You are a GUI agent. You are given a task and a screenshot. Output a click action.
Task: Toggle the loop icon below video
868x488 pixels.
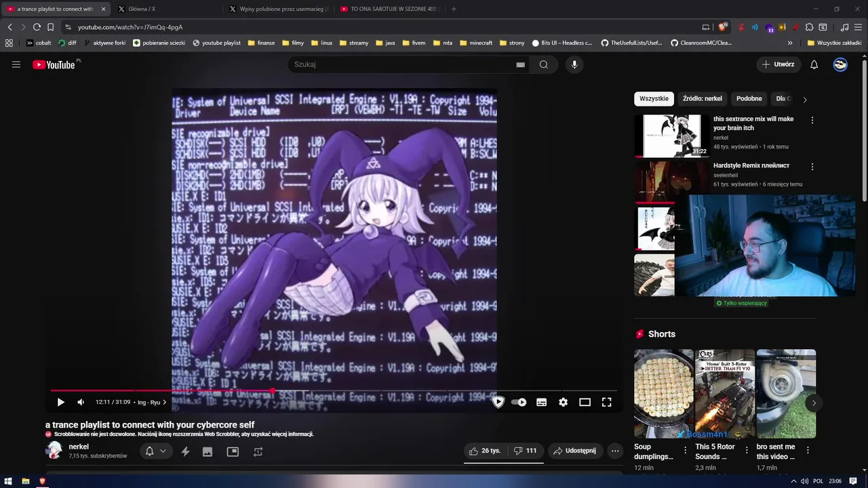coord(258,451)
